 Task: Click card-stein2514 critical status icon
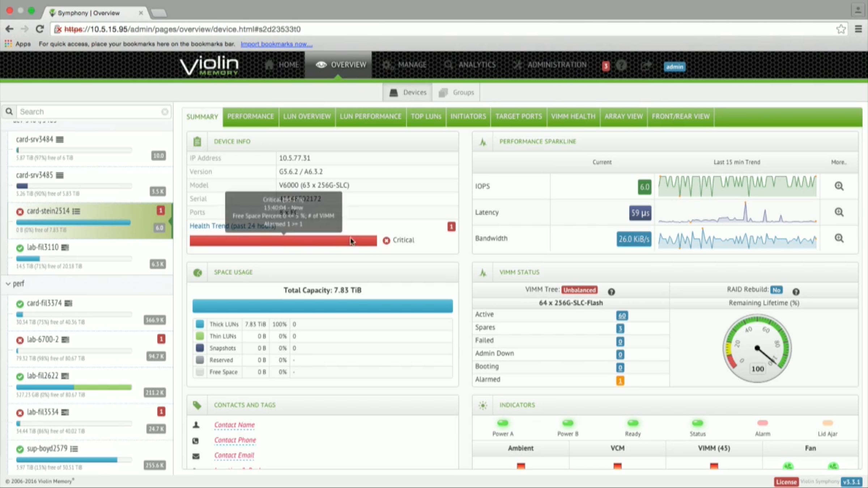[x=20, y=212]
